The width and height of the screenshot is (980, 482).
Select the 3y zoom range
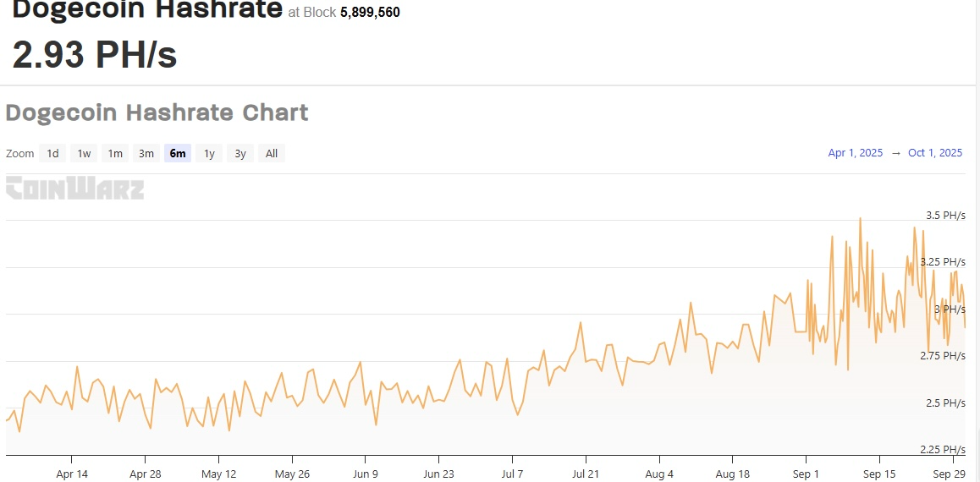coord(240,153)
